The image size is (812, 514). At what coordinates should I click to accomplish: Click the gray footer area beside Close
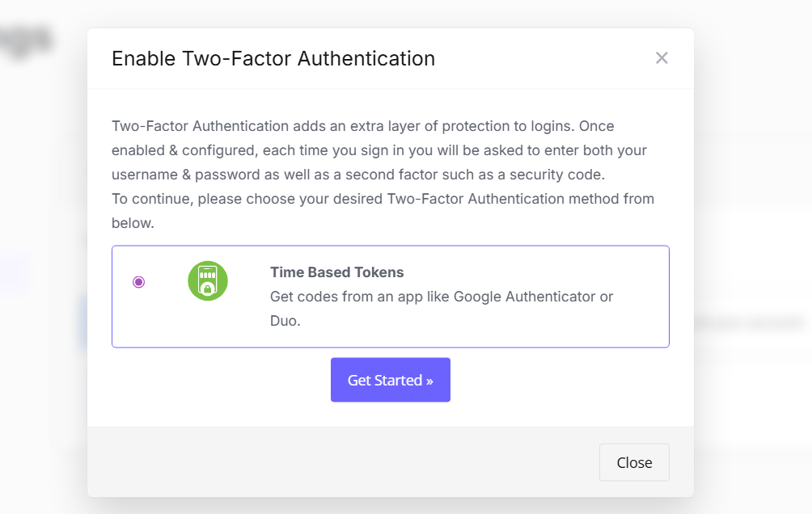pos(340,462)
